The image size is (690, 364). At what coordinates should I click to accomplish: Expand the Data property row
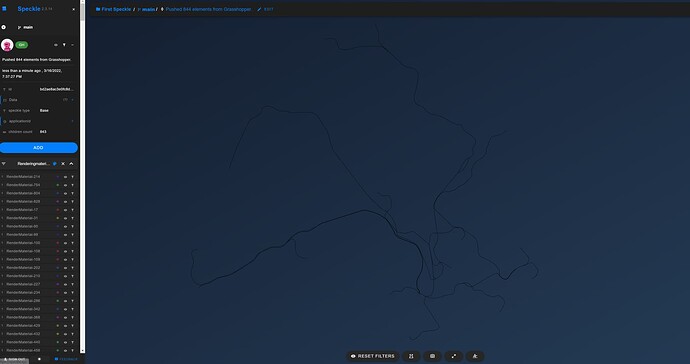38,100
